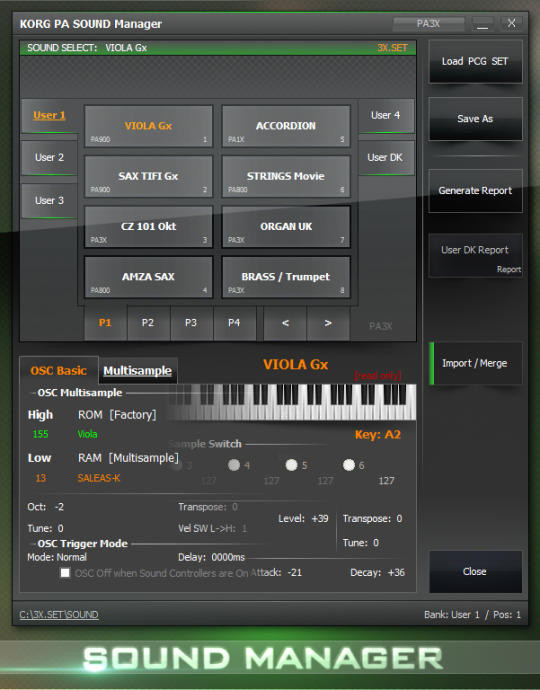The width and height of the screenshot is (540, 690).
Task: Click the Decay: +36 value
Action: click(378, 573)
